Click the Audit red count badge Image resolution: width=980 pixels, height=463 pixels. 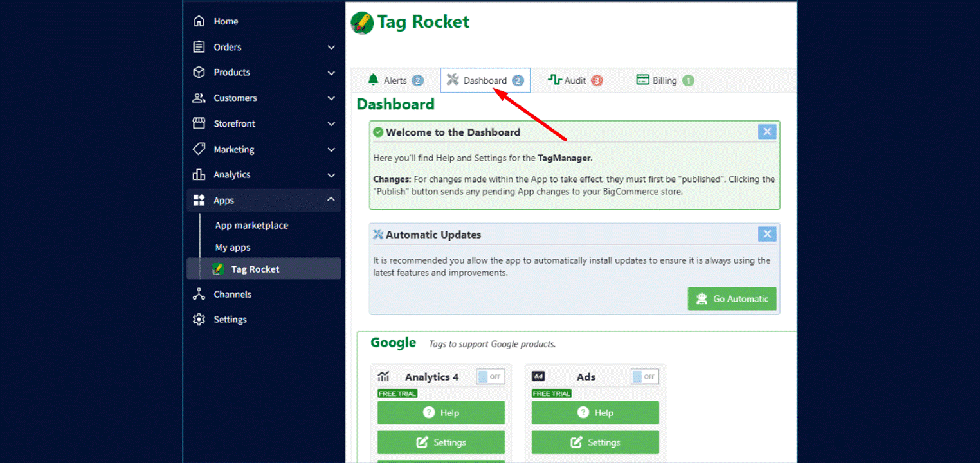click(597, 80)
